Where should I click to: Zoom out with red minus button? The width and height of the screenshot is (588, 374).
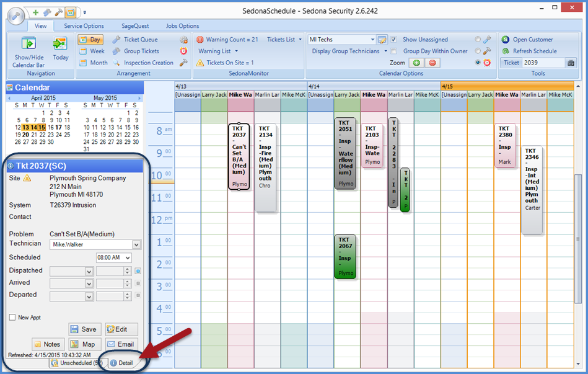pyautogui.click(x=432, y=63)
